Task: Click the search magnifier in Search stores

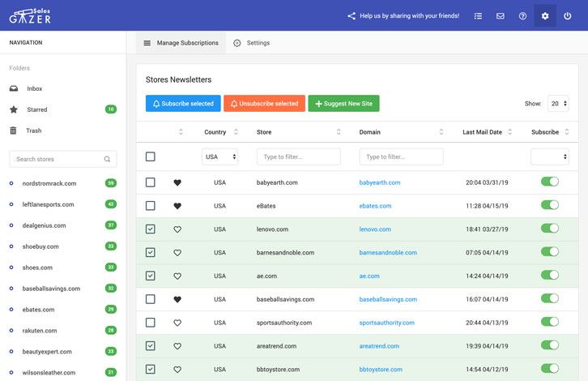Action: tap(107, 159)
